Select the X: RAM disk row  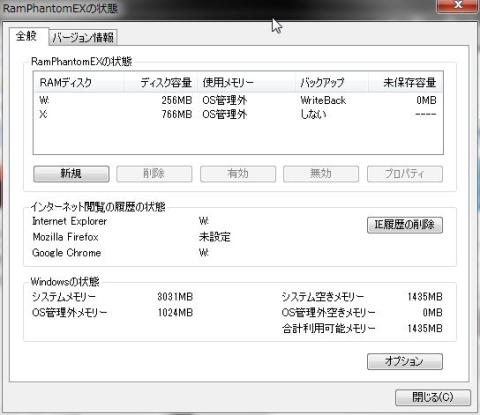(x=238, y=114)
